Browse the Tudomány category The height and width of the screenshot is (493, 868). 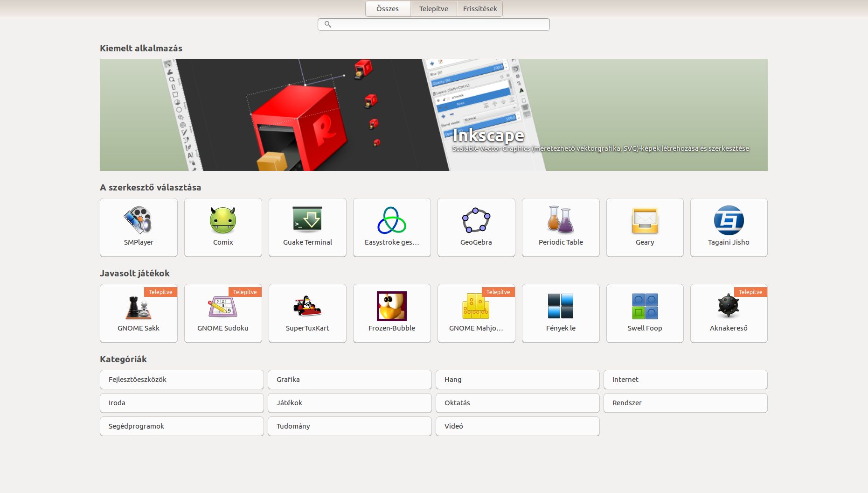click(x=350, y=426)
